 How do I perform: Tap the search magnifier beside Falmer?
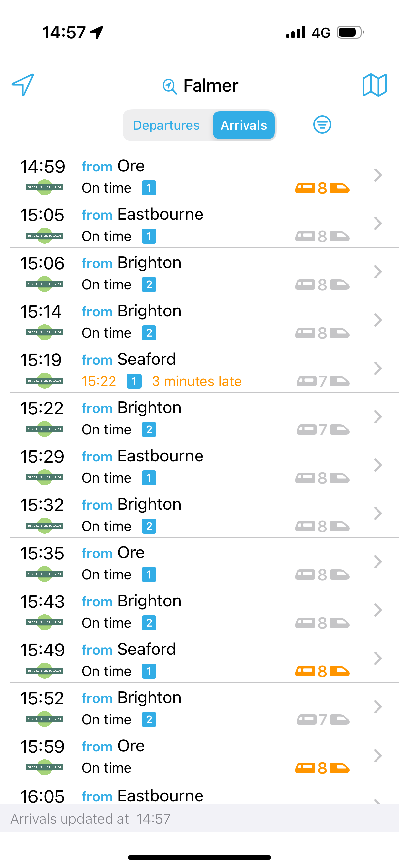tap(170, 86)
